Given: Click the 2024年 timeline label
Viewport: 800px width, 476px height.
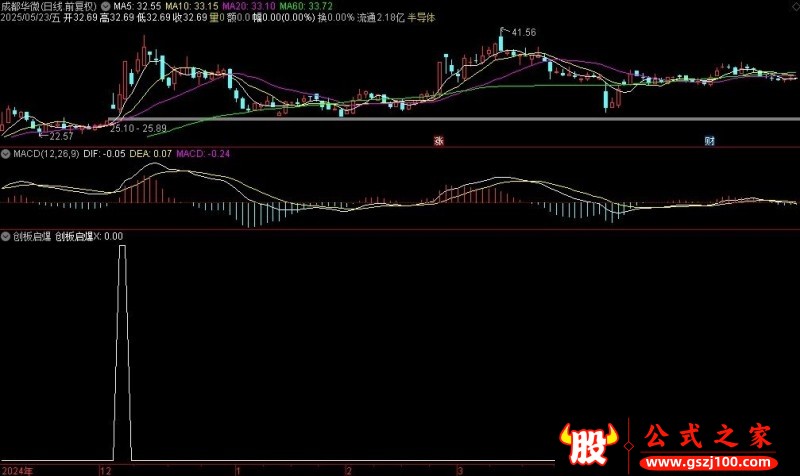Looking at the screenshot, I should 18,470.
